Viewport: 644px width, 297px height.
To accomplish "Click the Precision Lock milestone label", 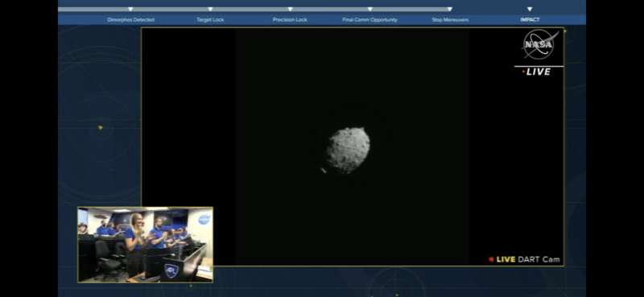I will [x=290, y=19].
